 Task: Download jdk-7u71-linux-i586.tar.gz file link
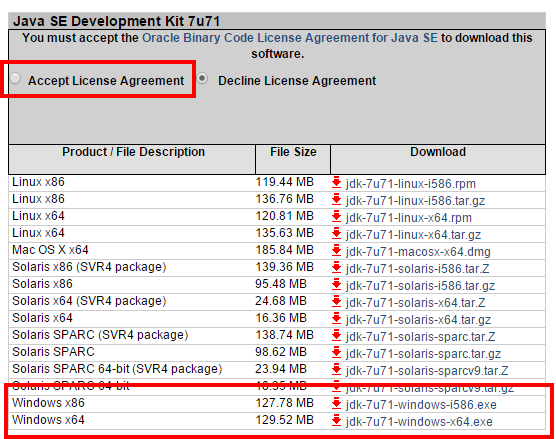(x=415, y=201)
